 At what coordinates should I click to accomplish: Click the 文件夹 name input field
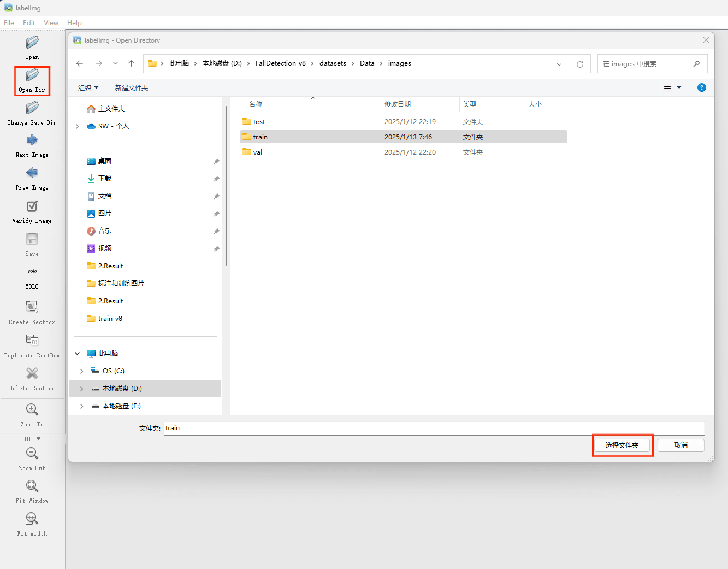[434, 428]
